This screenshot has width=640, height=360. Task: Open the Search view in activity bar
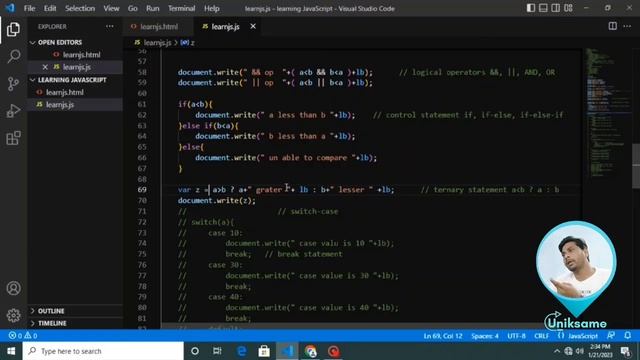[13, 56]
